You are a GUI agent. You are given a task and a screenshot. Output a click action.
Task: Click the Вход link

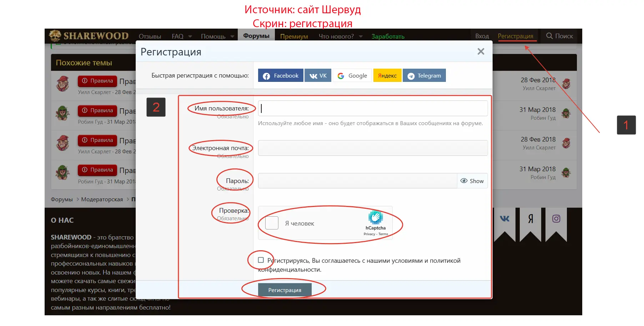[x=482, y=36]
